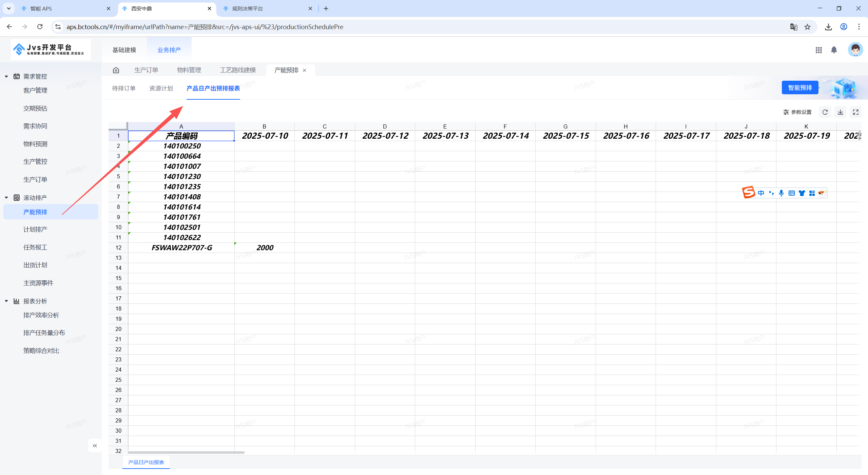Go to home tab icon
Screen dimensions: 868x475
[116, 70]
